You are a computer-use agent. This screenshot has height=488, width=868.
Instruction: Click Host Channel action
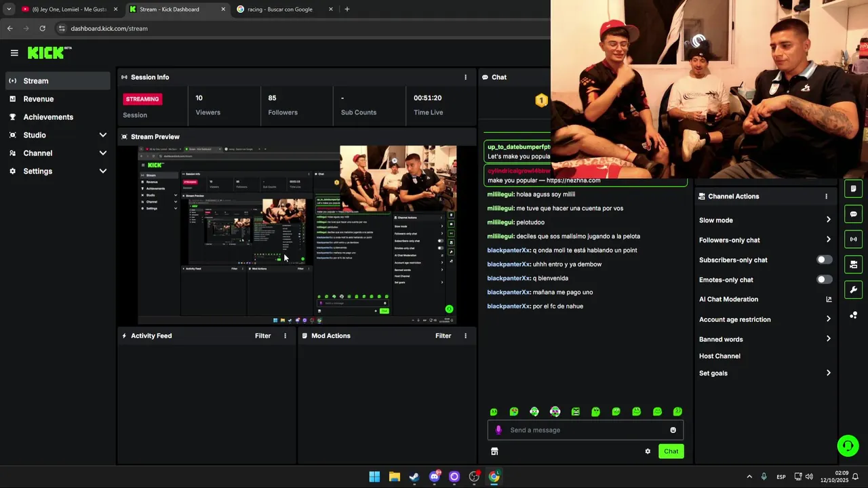(719, 356)
